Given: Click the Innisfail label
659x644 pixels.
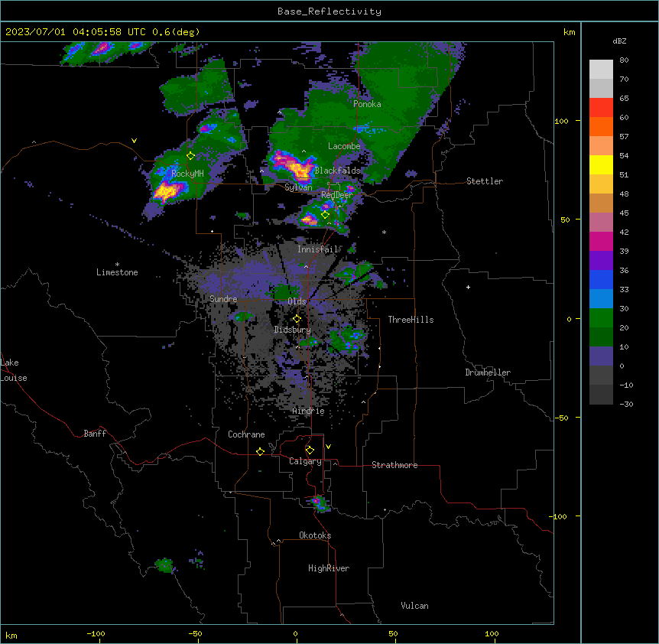Looking at the screenshot, I should coord(317,249).
